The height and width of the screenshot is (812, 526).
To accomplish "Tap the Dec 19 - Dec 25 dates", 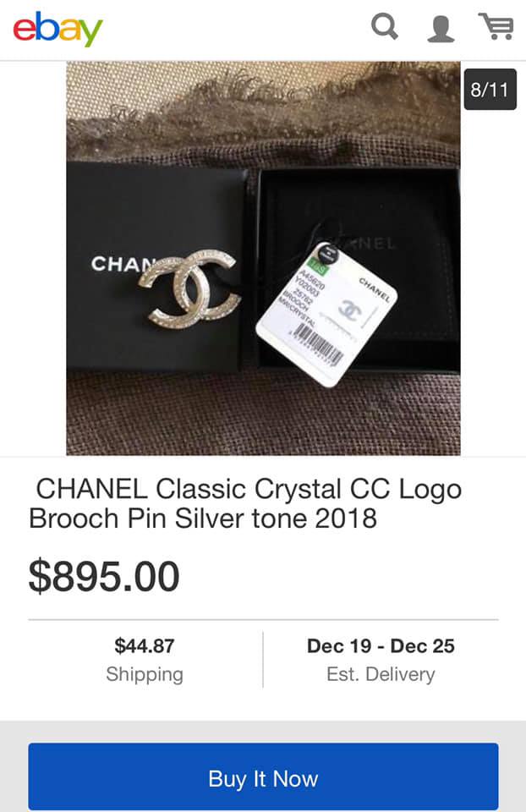I will [381, 645].
